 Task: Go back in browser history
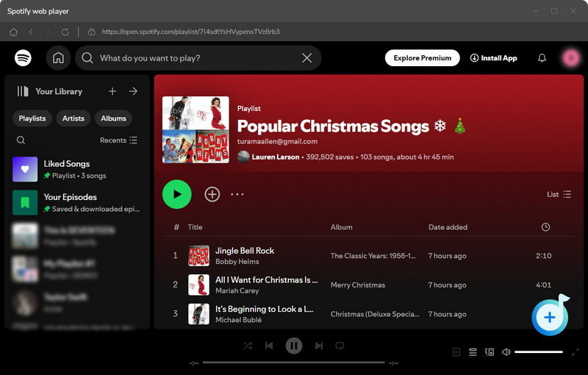[x=31, y=32]
